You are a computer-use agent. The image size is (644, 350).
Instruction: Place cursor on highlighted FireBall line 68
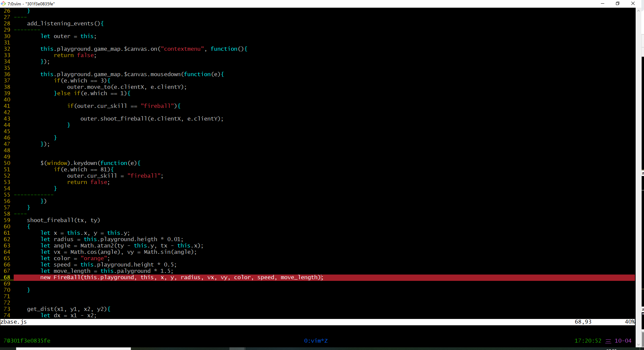(x=180, y=278)
